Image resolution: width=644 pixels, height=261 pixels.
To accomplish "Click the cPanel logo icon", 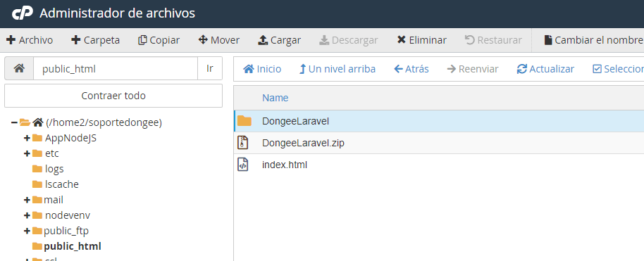I will click(x=22, y=13).
